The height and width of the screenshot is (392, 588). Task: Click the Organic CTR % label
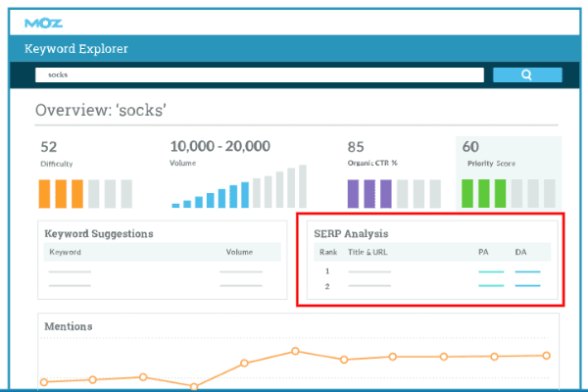tap(372, 163)
